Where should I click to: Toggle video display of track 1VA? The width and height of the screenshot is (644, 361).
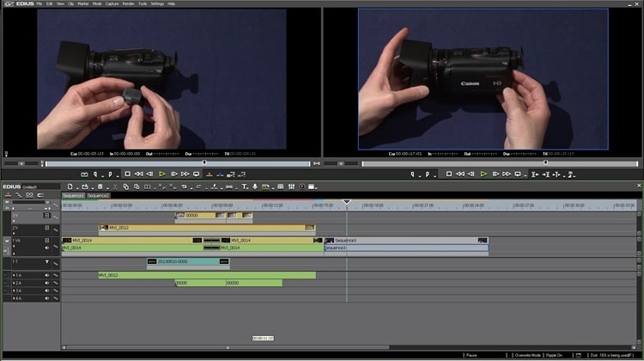[47, 241]
